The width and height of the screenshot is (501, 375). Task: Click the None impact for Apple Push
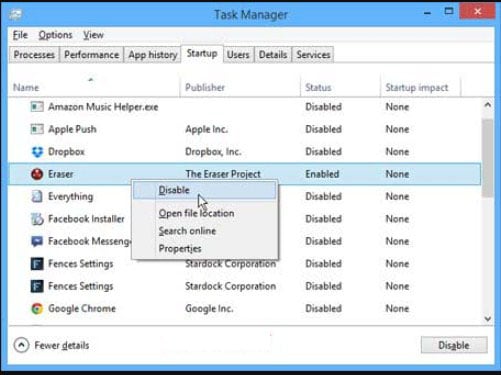click(x=397, y=129)
